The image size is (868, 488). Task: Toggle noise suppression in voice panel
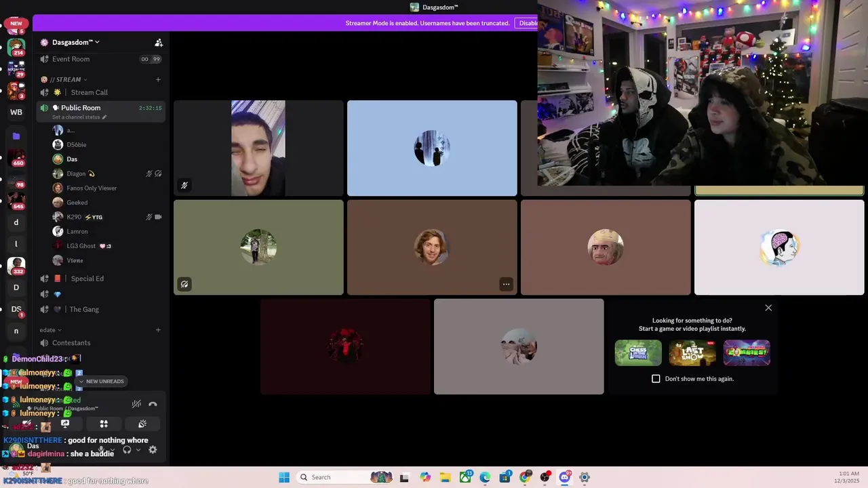click(x=136, y=404)
